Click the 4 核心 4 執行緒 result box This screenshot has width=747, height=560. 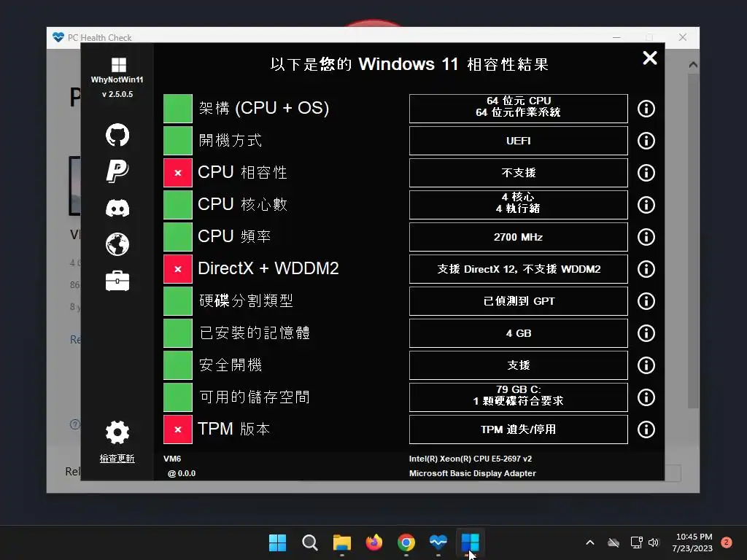tap(519, 205)
